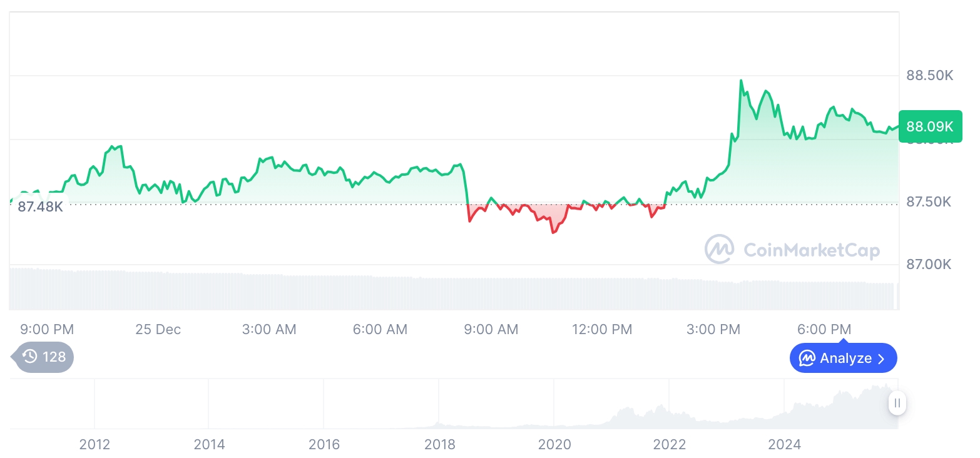Click the 87.48K baseline price label

(40, 206)
